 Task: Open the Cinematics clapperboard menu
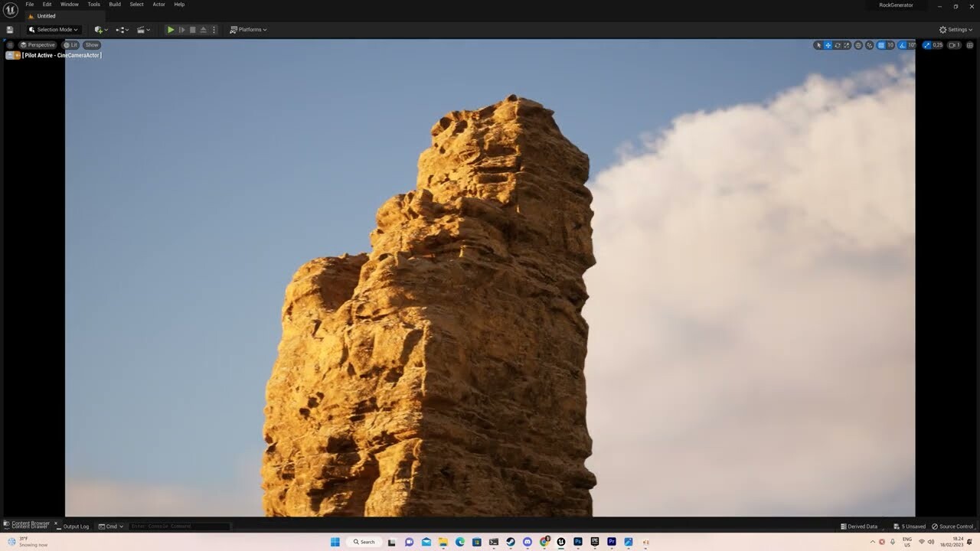tap(142, 29)
